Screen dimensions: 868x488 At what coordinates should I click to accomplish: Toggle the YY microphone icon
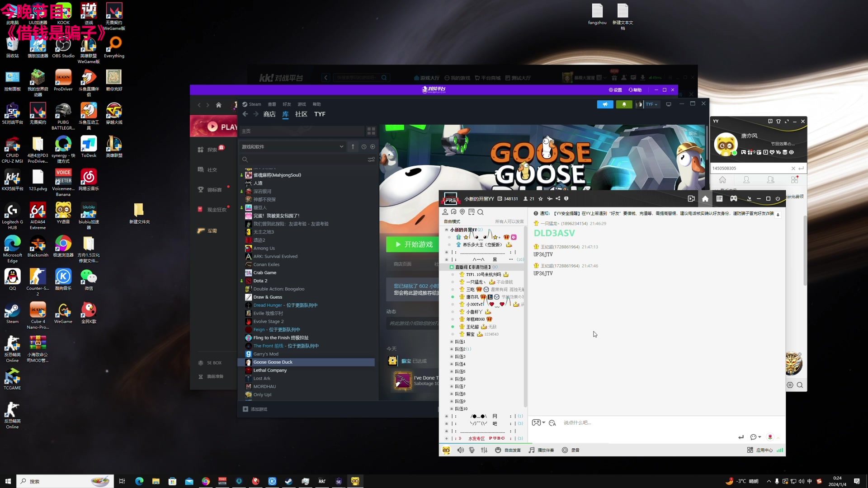(472, 450)
